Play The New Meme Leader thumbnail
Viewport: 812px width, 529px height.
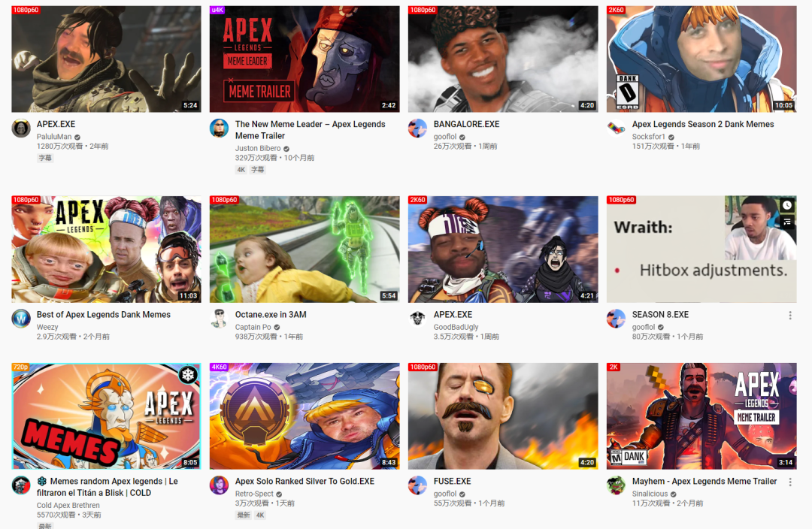(x=304, y=59)
